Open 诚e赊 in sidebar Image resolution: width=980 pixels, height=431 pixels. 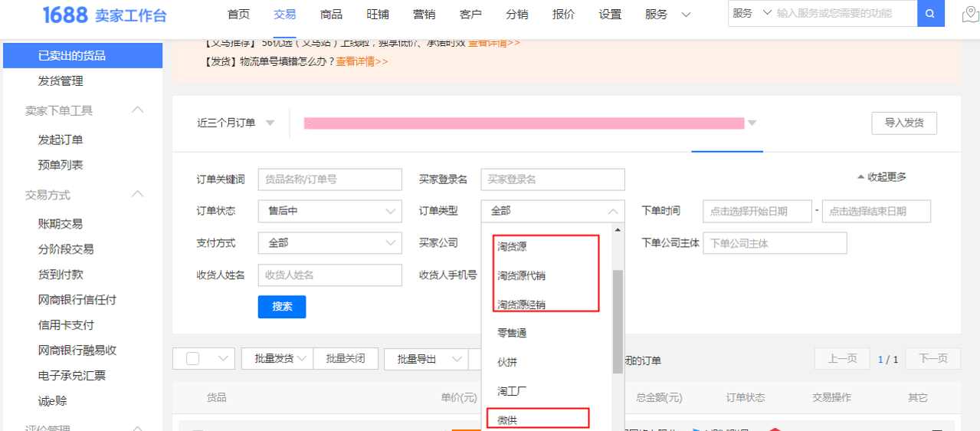pos(53,401)
